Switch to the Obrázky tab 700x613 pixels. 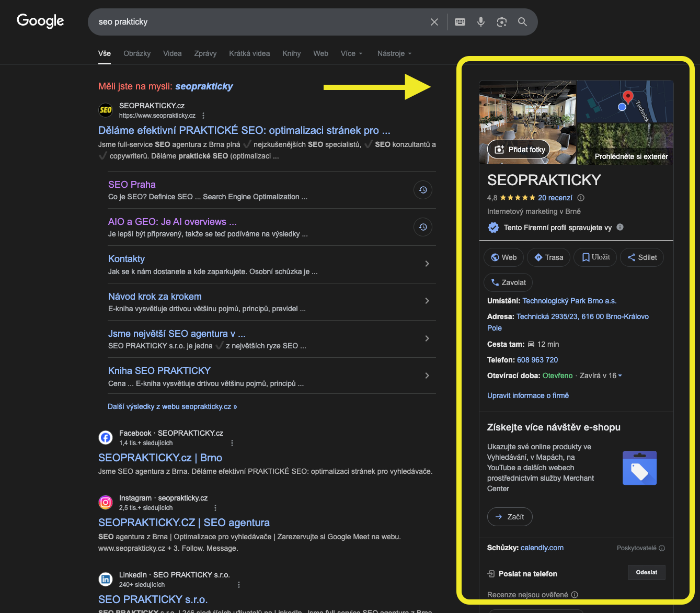[137, 53]
